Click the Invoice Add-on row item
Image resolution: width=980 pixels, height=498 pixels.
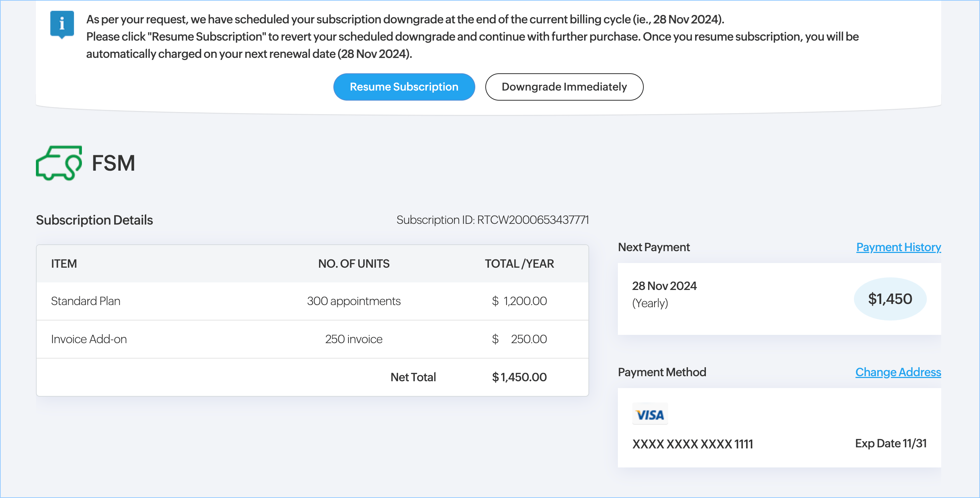[x=89, y=339]
